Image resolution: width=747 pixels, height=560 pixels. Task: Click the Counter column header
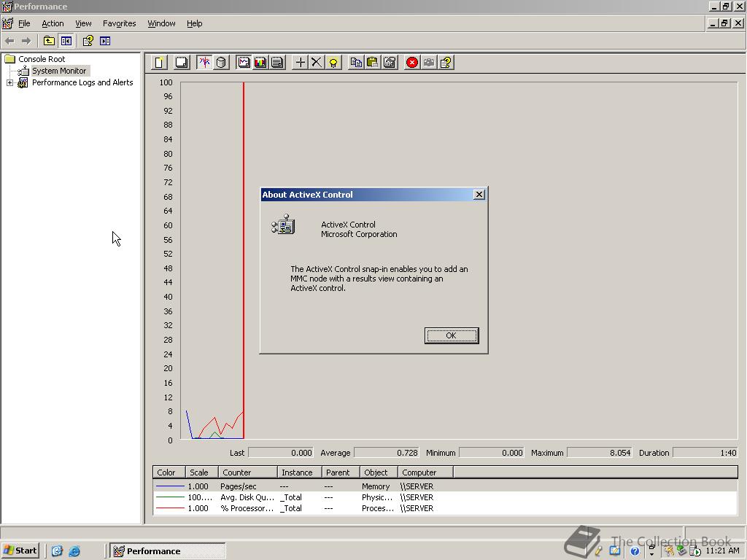click(248, 472)
